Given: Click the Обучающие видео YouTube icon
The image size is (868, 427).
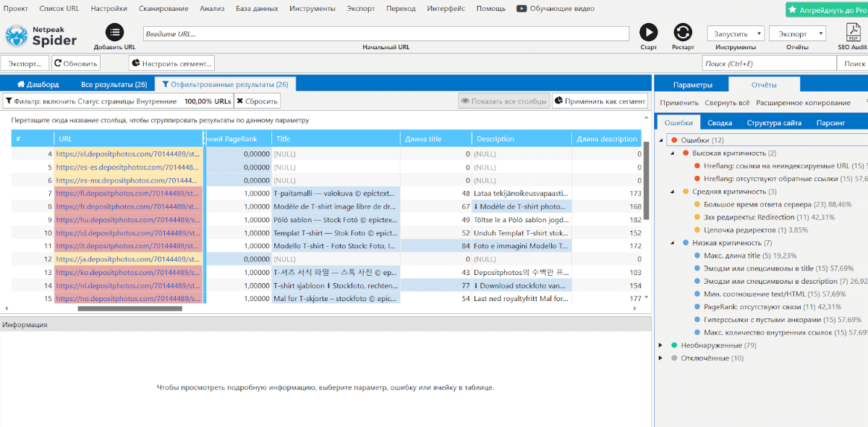Looking at the screenshot, I should tap(522, 9).
